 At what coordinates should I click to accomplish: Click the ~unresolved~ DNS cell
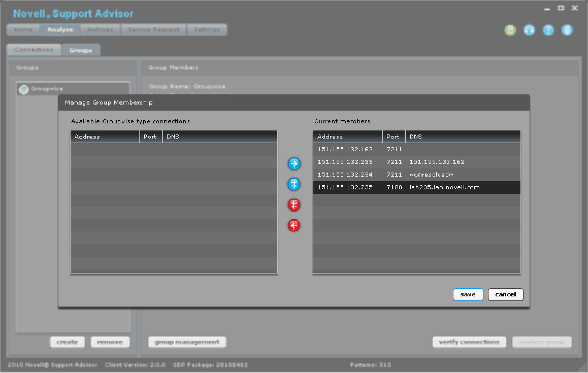pos(431,175)
